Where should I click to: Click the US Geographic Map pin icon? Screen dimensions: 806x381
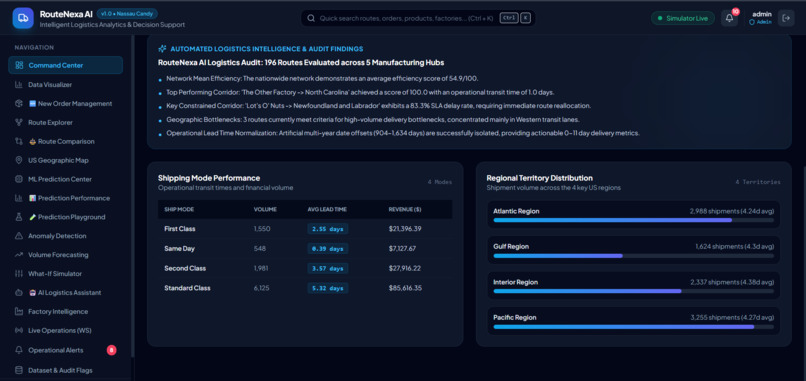pyautogui.click(x=19, y=160)
